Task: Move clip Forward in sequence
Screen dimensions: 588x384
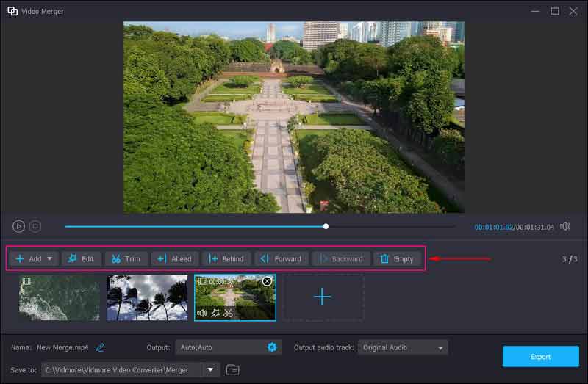Action: pos(281,258)
